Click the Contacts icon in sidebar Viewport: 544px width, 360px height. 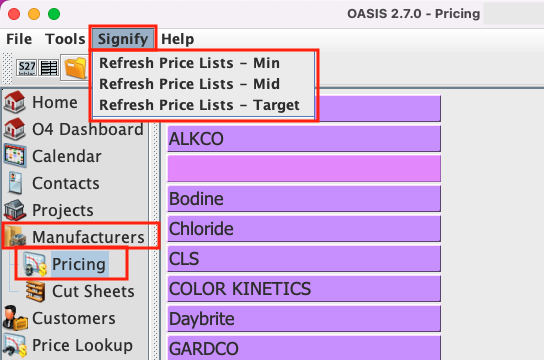tap(15, 183)
